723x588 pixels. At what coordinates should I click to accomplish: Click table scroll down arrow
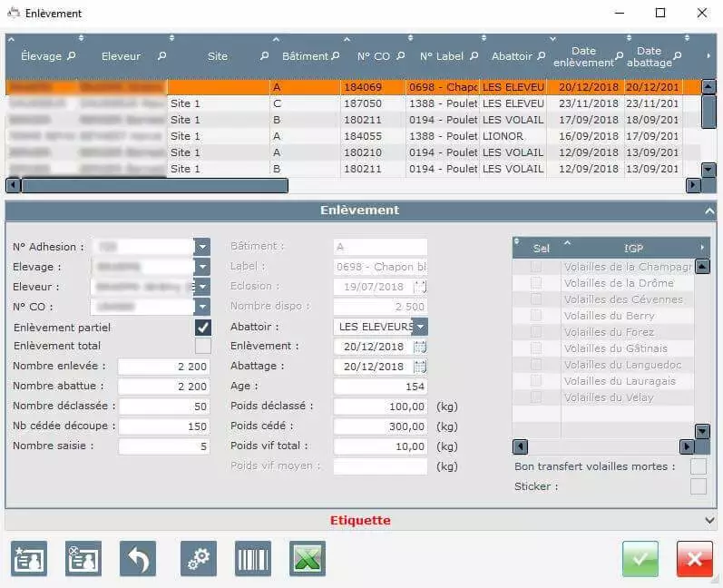(708, 170)
